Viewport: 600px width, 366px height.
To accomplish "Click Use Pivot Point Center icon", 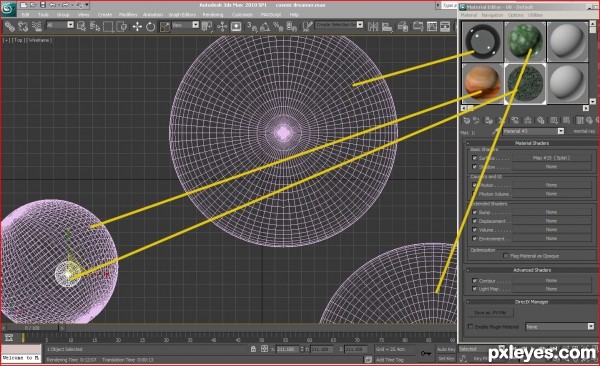I will click(207, 26).
